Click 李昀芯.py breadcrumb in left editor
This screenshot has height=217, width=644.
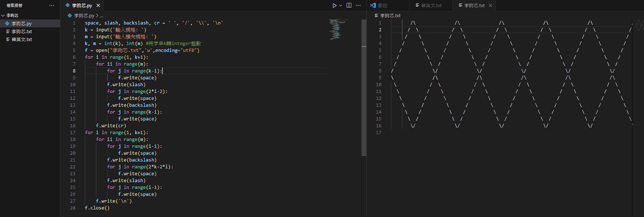(x=84, y=16)
